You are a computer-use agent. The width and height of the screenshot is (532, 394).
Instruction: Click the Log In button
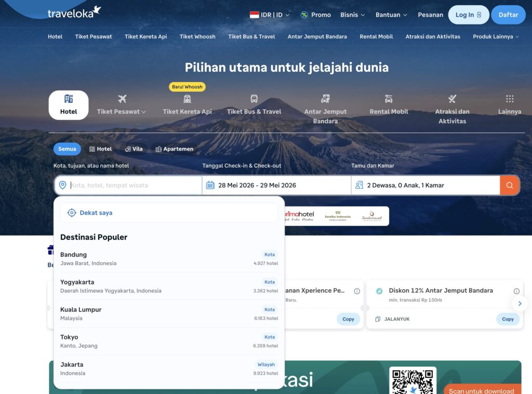coord(469,15)
